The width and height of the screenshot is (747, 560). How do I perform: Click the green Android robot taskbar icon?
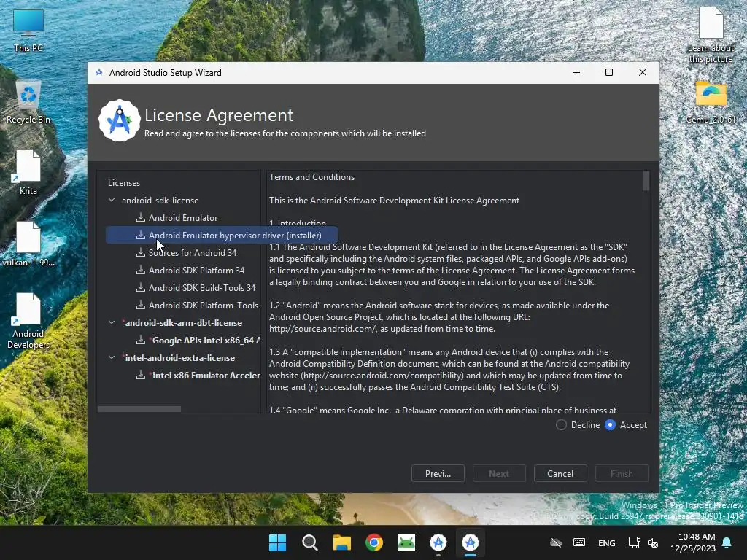406,542
